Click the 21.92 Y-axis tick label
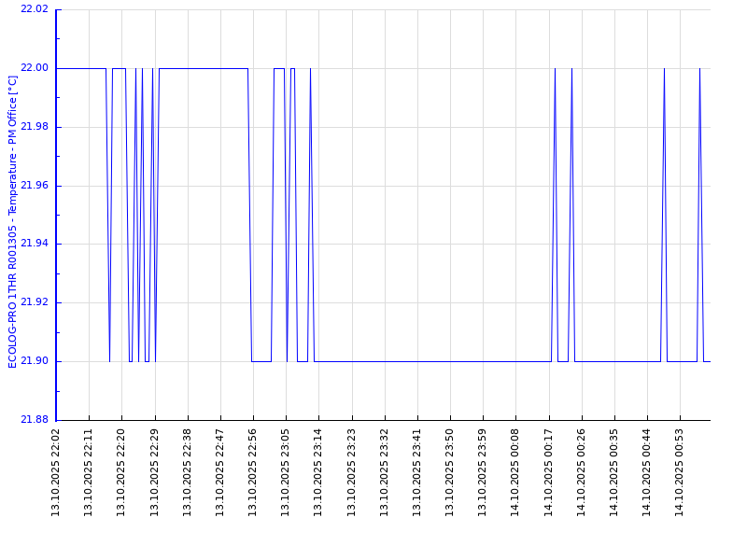Viewport: 747px width, 560px height. (x=35, y=302)
